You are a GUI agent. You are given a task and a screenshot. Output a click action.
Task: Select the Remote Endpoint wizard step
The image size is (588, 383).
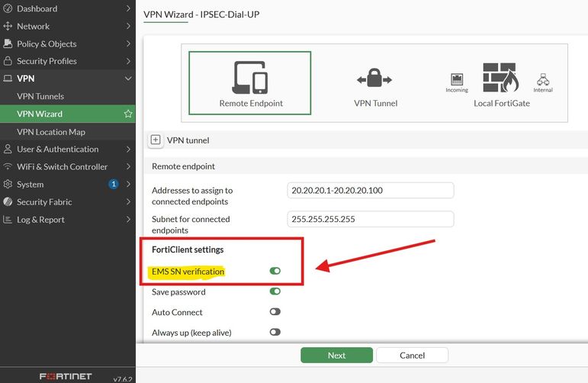[x=250, y=83]
